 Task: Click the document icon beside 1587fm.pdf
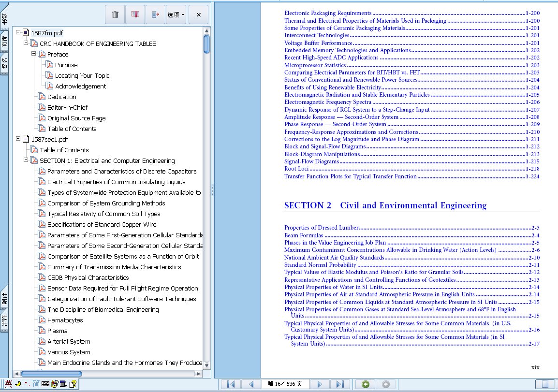(x=26, y=33)
